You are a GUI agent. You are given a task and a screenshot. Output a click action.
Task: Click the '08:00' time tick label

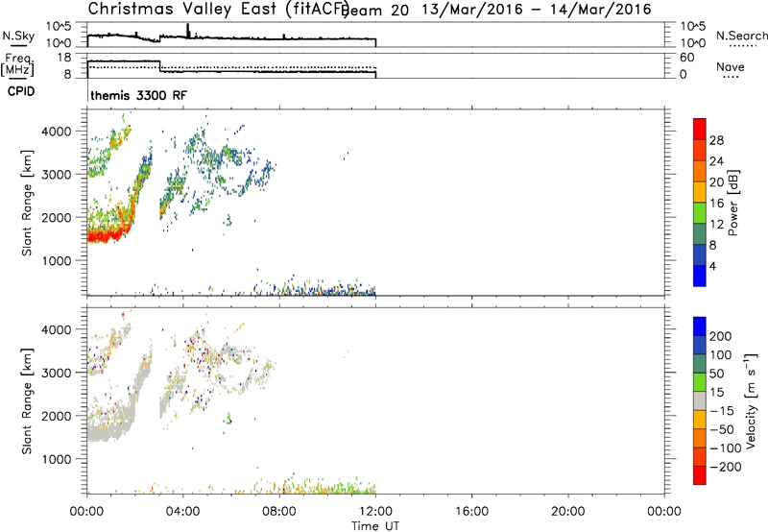(x=279, y=512)
